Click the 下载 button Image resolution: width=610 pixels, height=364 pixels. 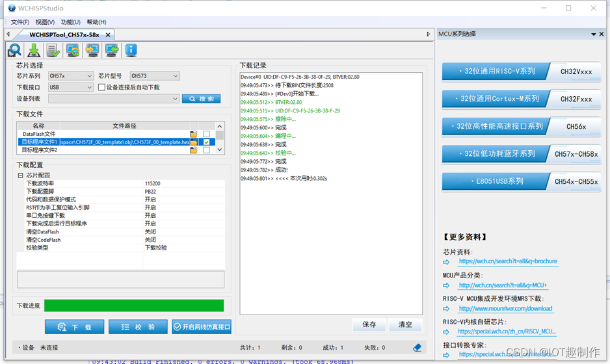[x=74, y=327]
